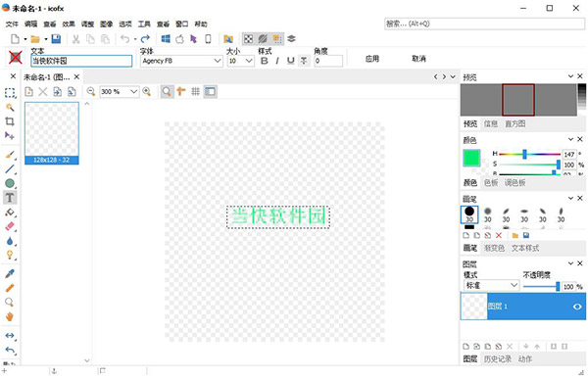Image resolution: width=588 pixels, height=379 pixels.
Task: Select the rectangular selection tool
Action: (x=10, y=93)
